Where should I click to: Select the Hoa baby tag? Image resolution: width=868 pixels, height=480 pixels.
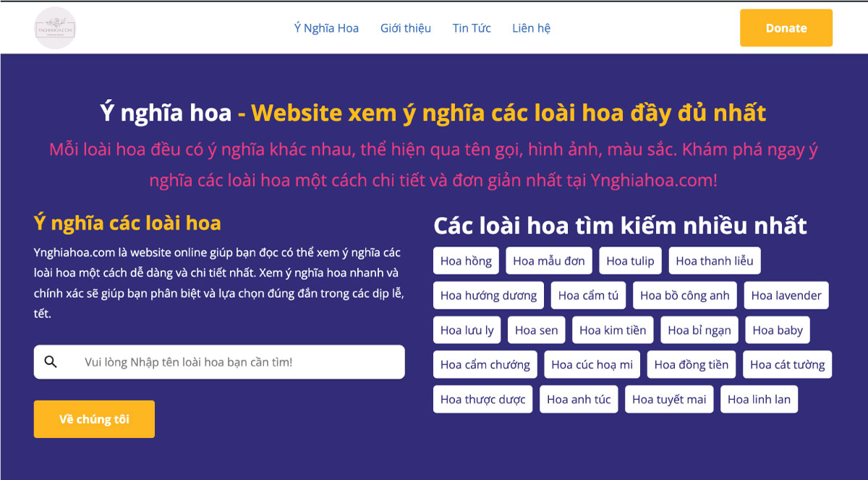click(x=778, y=330)
